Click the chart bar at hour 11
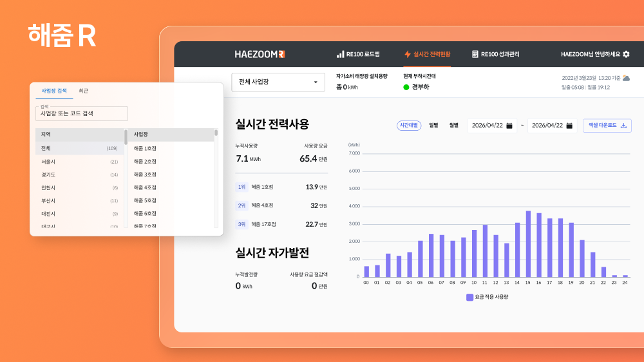The width and height of the screenshot is (644, 362). tap(485, 251)
